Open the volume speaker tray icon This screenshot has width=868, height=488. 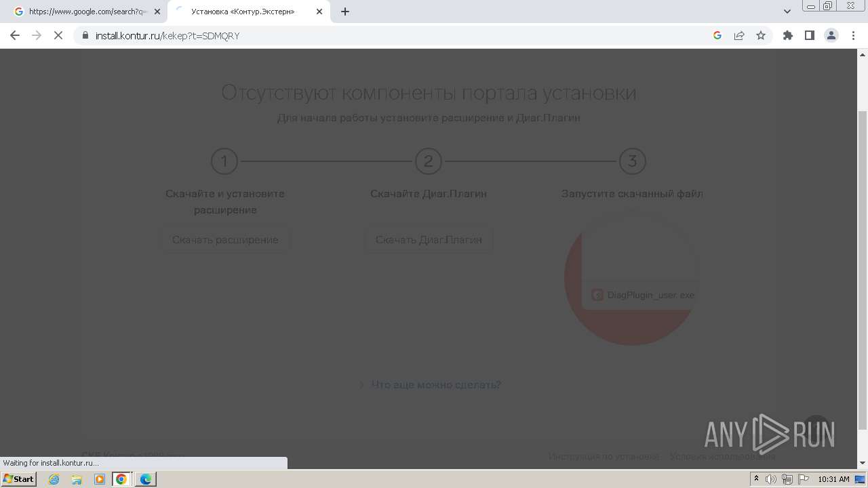coord(771,479)
